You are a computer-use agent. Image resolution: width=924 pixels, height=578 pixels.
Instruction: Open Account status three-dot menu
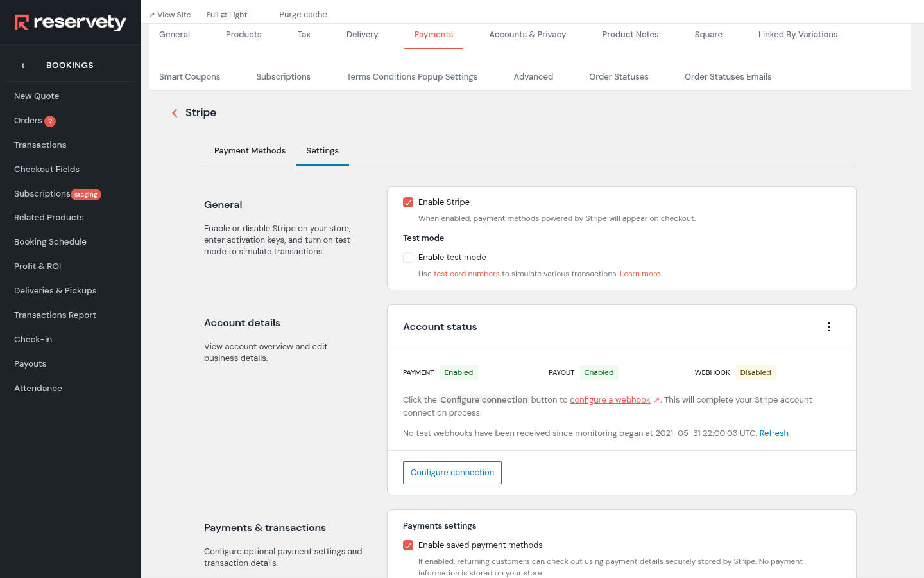[829, 327]
